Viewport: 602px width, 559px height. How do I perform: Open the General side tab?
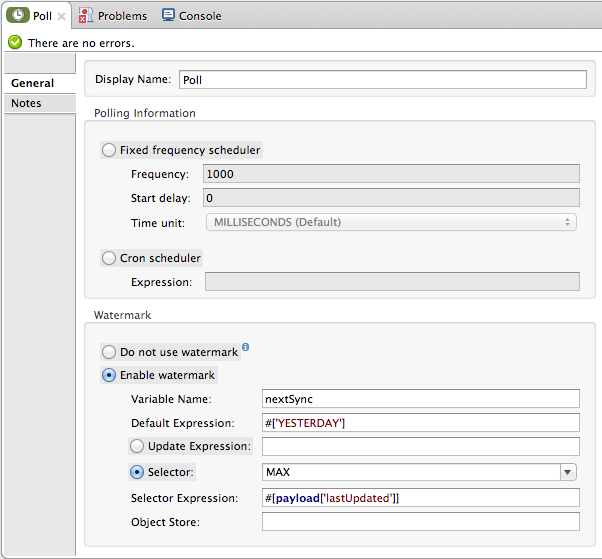tap(33, 83)
